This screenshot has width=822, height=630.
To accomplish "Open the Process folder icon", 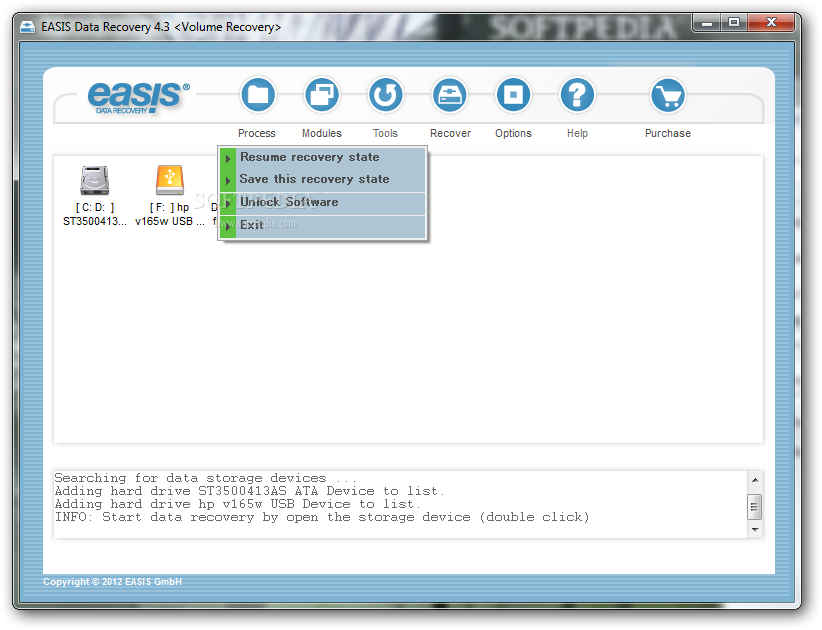I will click(257, 95).
